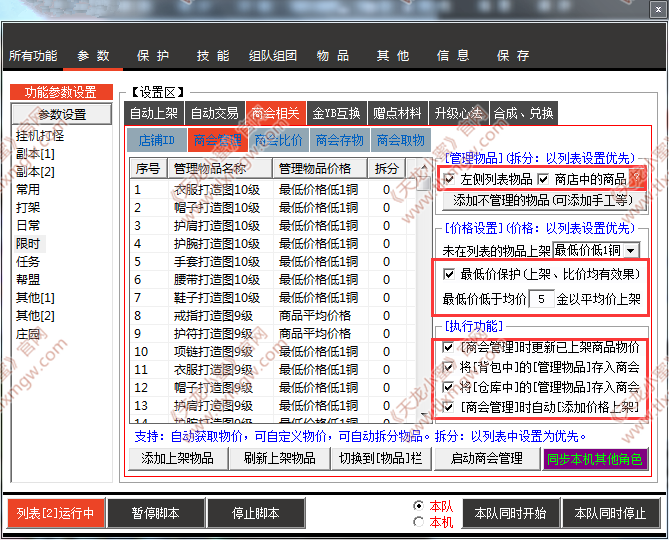The height and width of the screenshot is (540, 669).
Task: Switch to the 金YB互换 tab
Action: 336,113
